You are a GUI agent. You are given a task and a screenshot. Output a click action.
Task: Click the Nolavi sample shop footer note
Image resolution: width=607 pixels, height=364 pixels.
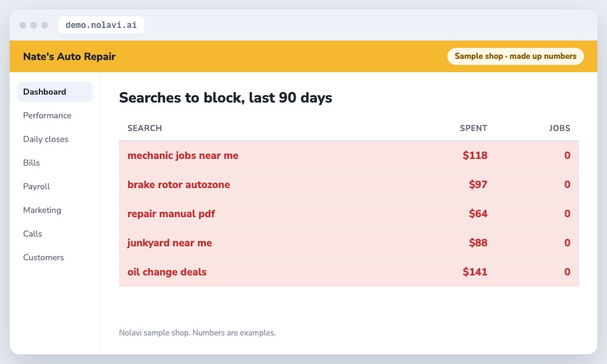pos(197,332)
